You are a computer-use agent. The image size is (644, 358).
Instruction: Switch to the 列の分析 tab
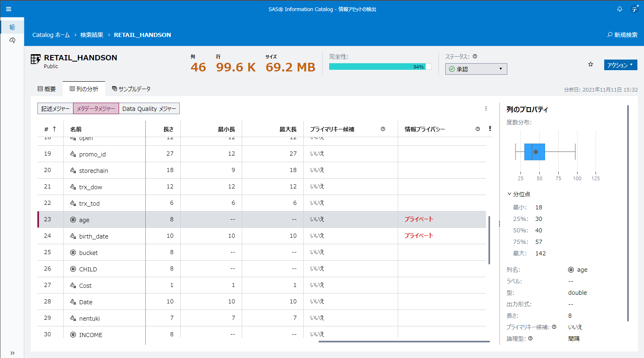click(84, 89)
